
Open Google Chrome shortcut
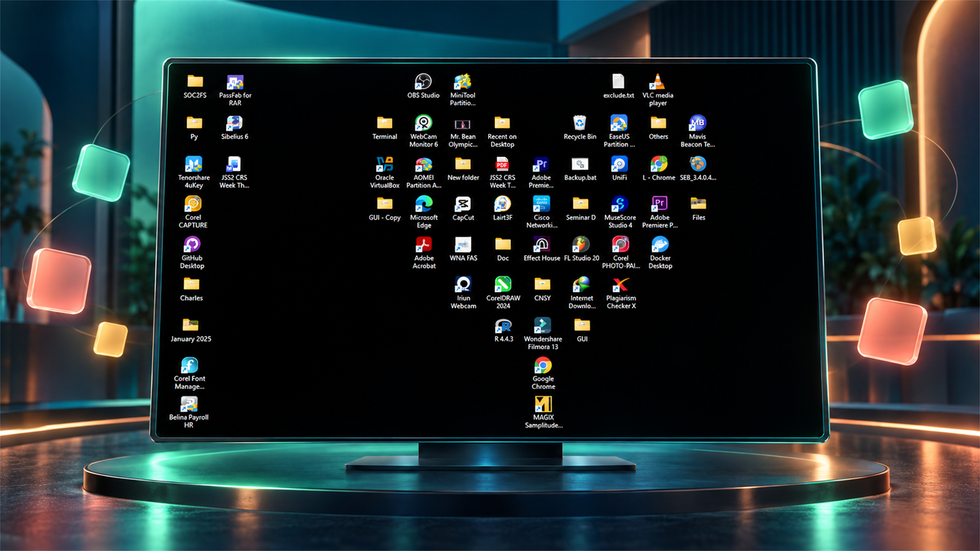click(543, 366)
